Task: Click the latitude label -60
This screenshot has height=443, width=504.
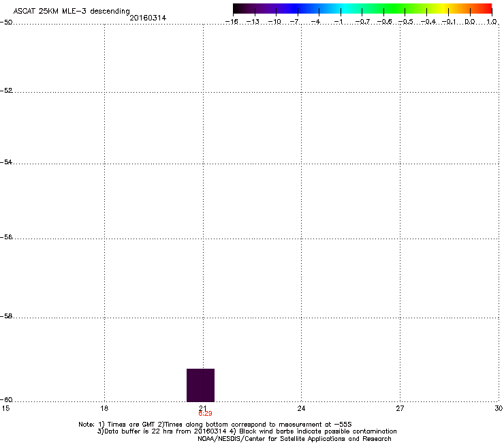Action: (x=6, y=400)
